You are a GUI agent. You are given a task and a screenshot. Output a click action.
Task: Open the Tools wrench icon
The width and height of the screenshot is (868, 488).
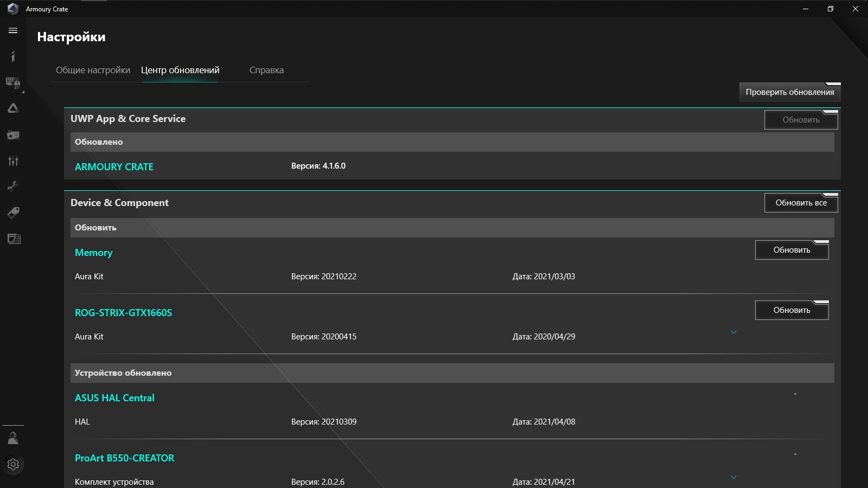pyautogui.click(x=13, y=187)
